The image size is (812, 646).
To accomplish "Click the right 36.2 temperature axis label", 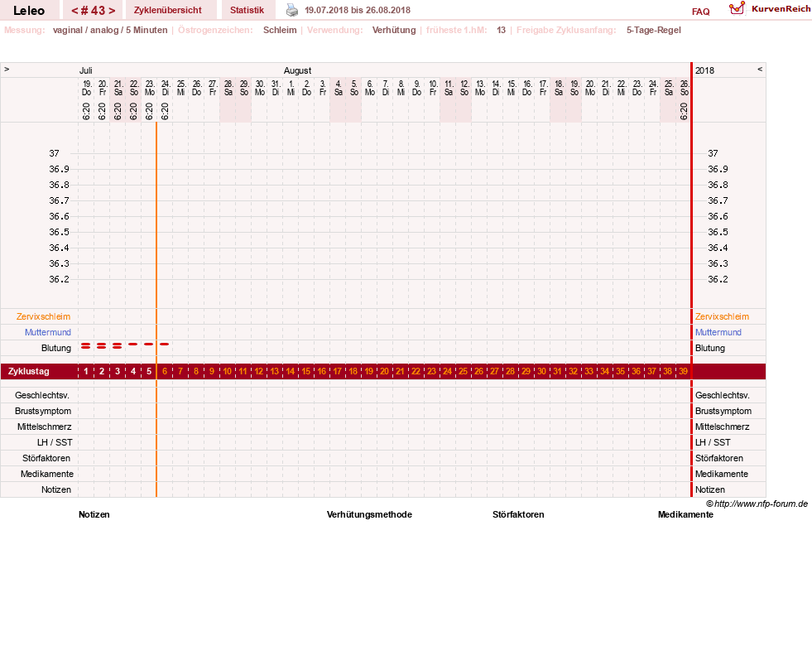I will pos(718,279).
